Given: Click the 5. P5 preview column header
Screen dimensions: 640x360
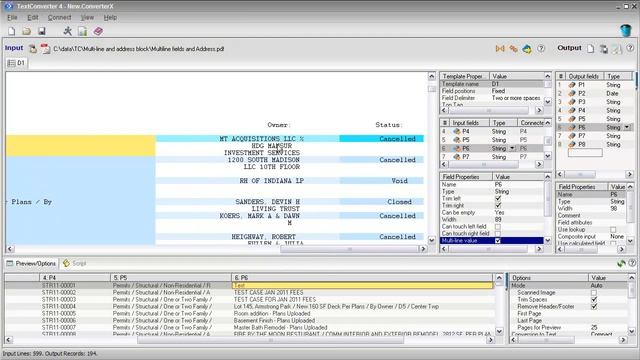Looking at the screenshot, I should click(171, 278).
